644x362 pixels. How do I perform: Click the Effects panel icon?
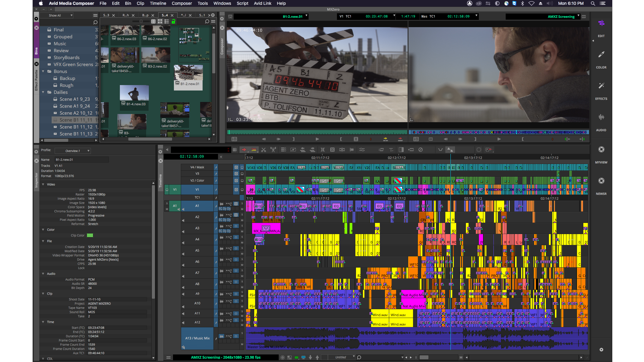tap(601, 85)
